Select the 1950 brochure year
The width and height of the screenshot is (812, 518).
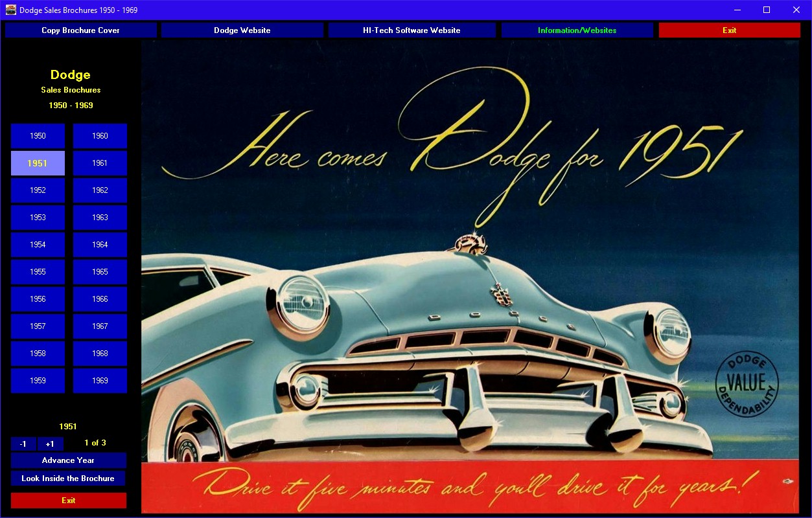point(38,136)
